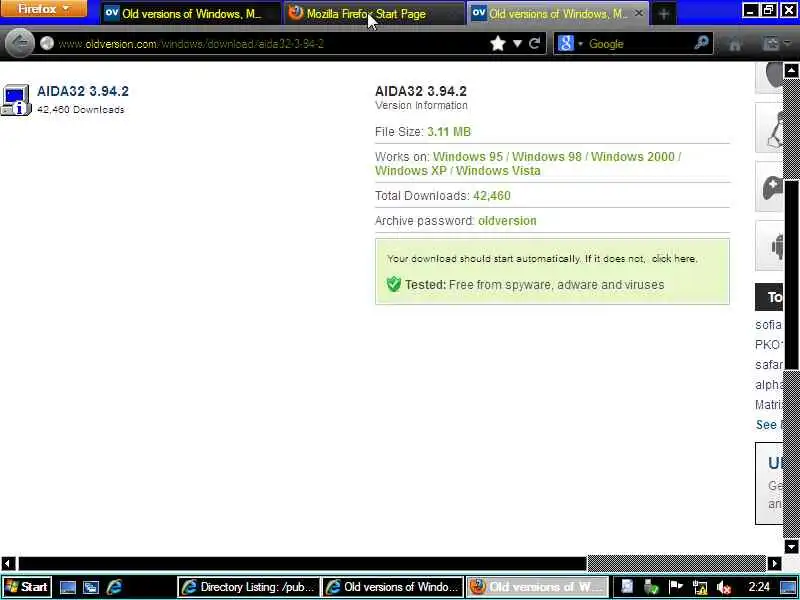
Task: Click the 42,460 total downloads value
Action: [492, 196]
